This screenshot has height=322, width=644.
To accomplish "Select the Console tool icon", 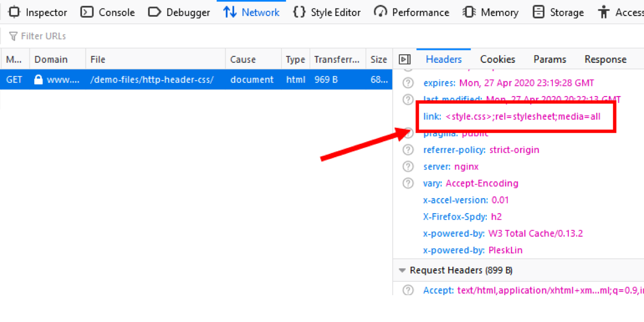I will tap(87, 12).
